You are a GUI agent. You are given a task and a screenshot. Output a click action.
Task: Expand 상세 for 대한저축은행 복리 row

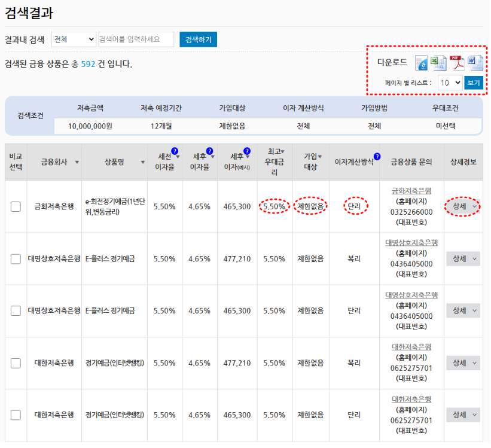point(463,363)
